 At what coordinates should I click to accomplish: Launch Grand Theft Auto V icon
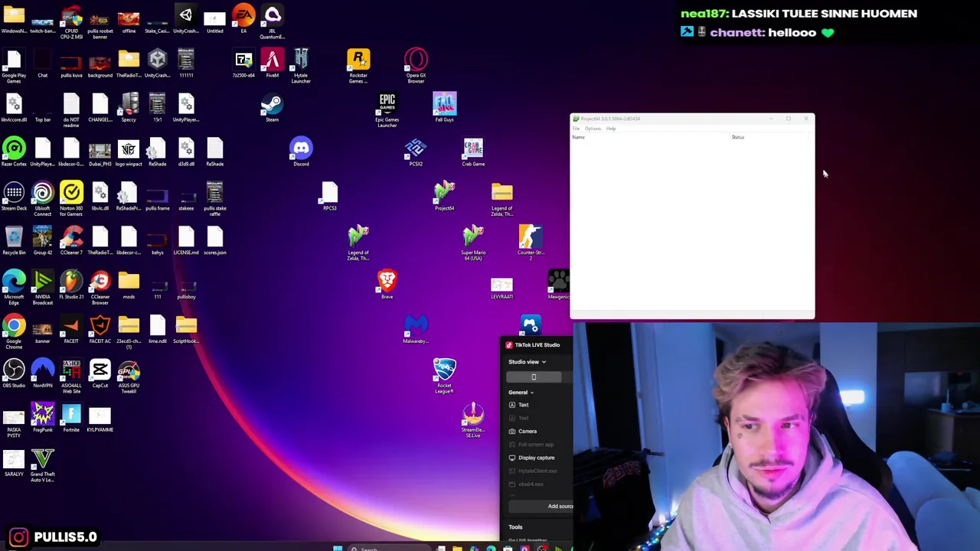[43, 465]
